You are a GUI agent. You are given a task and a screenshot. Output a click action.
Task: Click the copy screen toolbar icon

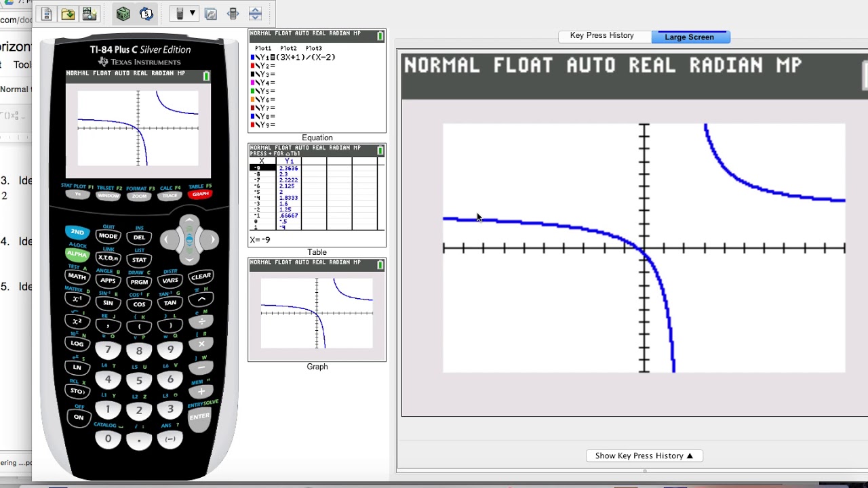click(210, 13)
